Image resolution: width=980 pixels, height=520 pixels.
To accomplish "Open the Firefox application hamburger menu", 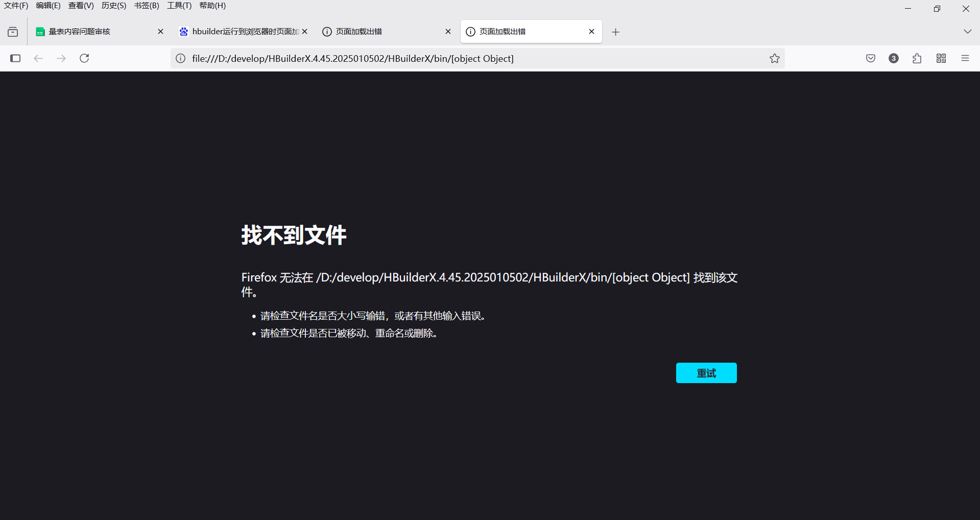I will (x=965, y=58).
